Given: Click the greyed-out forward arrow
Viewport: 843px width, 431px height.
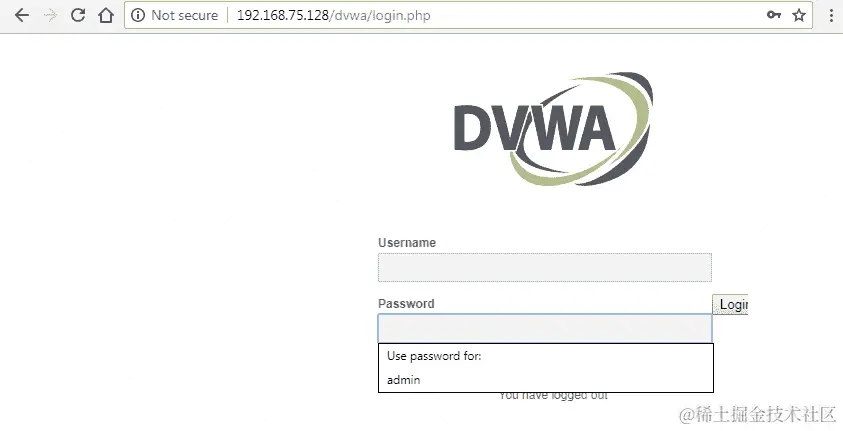Looking at the screenshot, I should pos(51,15).
